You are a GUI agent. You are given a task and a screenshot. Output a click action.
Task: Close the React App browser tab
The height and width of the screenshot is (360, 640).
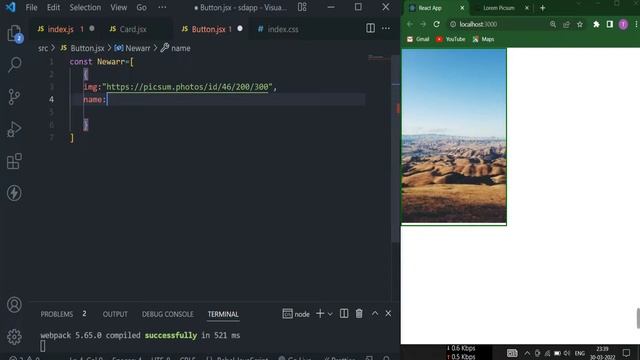point(462,8)
